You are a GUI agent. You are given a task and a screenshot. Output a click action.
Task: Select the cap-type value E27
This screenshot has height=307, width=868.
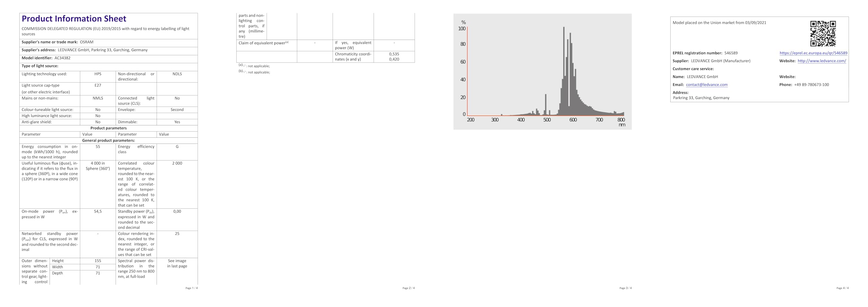coord(98,85)
